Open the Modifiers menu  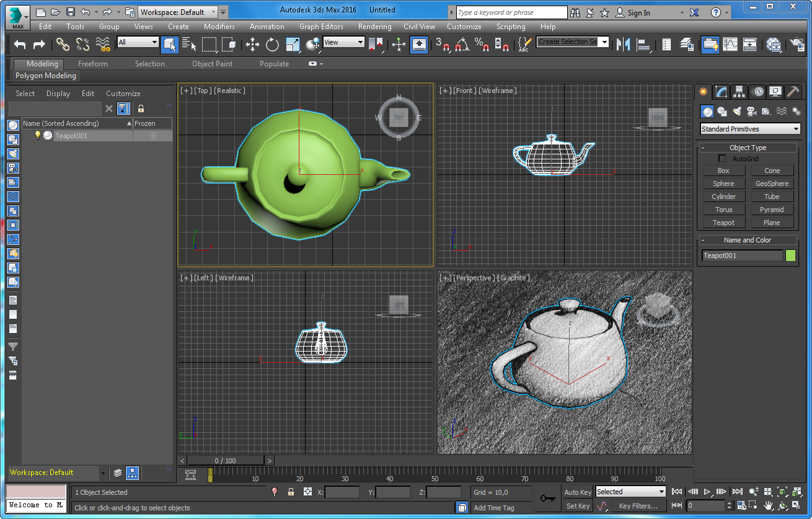pos(219,27)
